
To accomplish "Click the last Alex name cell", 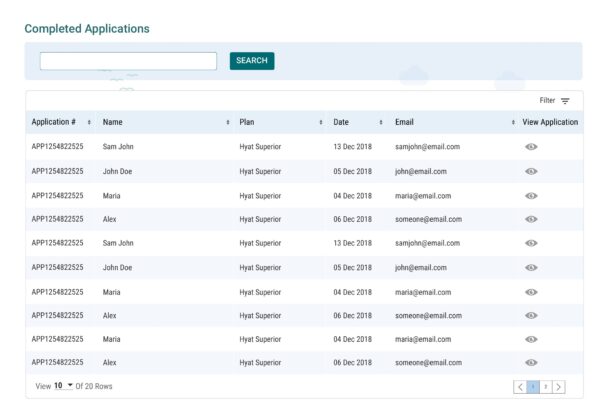I will point(109,362).
